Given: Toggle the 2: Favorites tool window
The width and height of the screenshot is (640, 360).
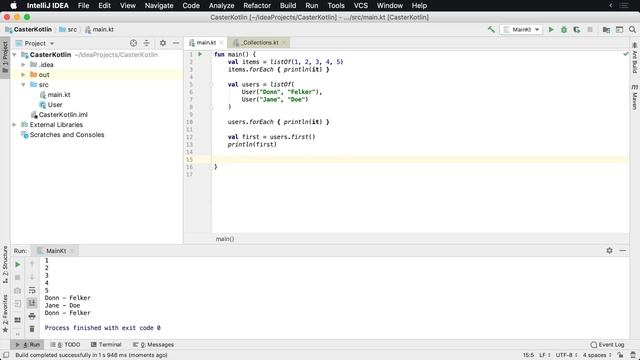Looking at the screenshot, I should tap(5, 313).
